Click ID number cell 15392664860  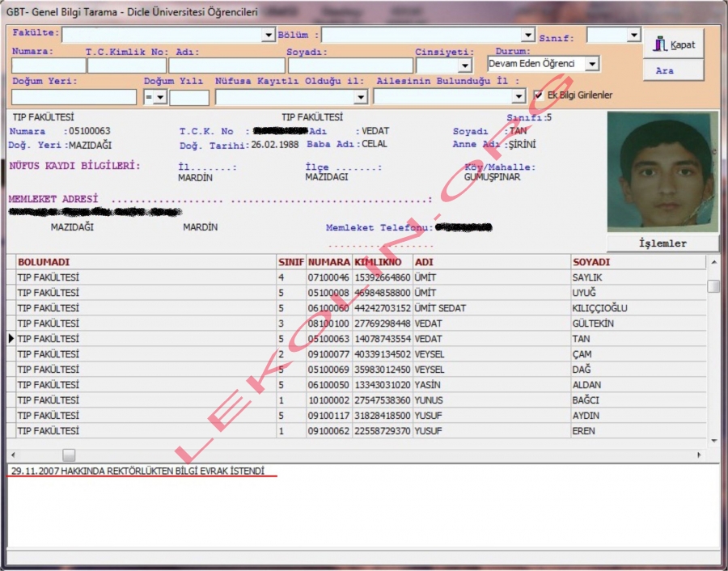pyautogui.click(x=383, y=277)
